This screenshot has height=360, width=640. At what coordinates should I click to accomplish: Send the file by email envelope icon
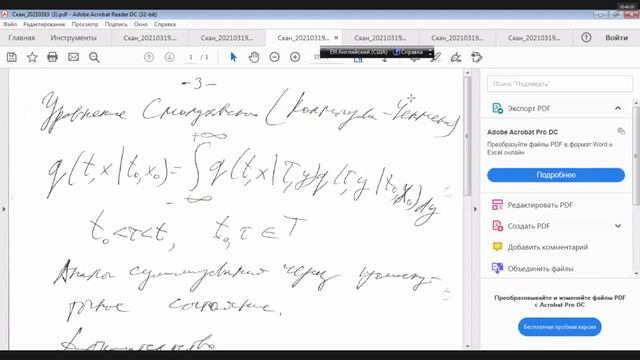click(73, 57)
